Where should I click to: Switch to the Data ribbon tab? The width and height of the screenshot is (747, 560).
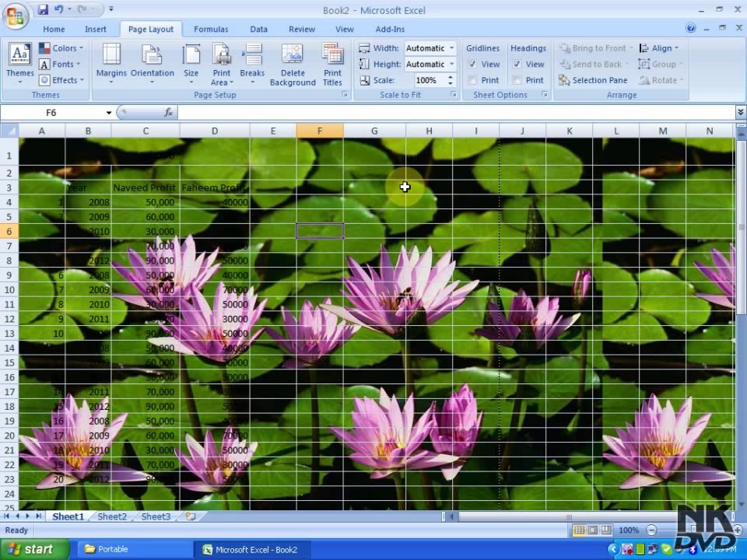[x=258, y=29]
